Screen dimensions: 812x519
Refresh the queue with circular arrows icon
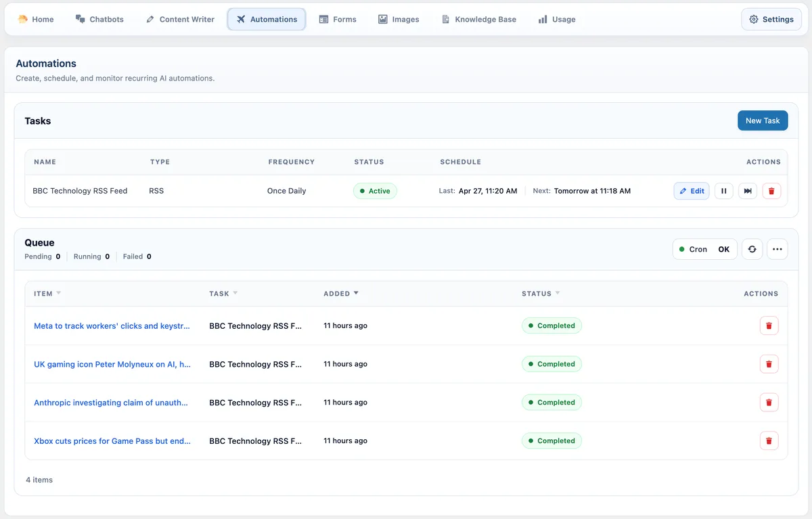(752, 249)
